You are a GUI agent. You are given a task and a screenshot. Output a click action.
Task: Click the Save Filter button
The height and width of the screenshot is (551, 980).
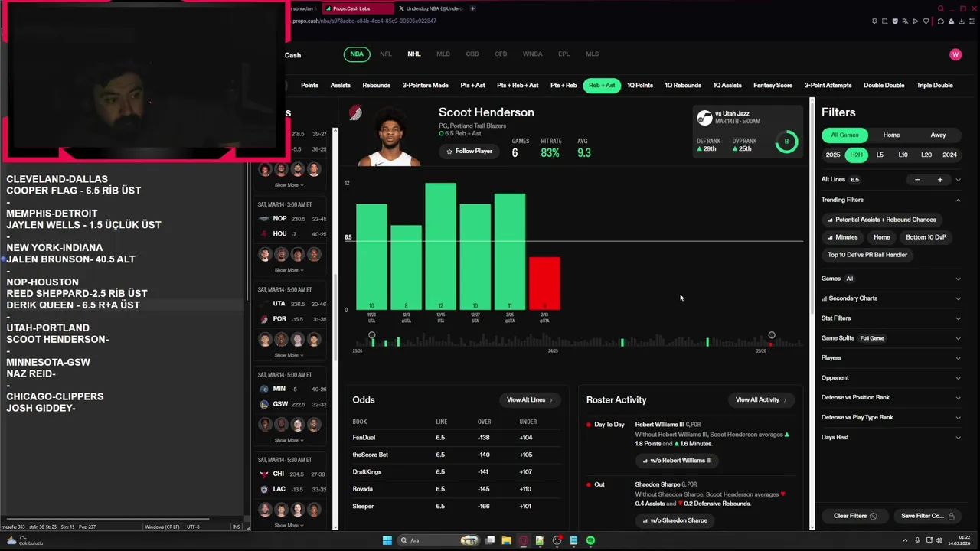(928, 516)
